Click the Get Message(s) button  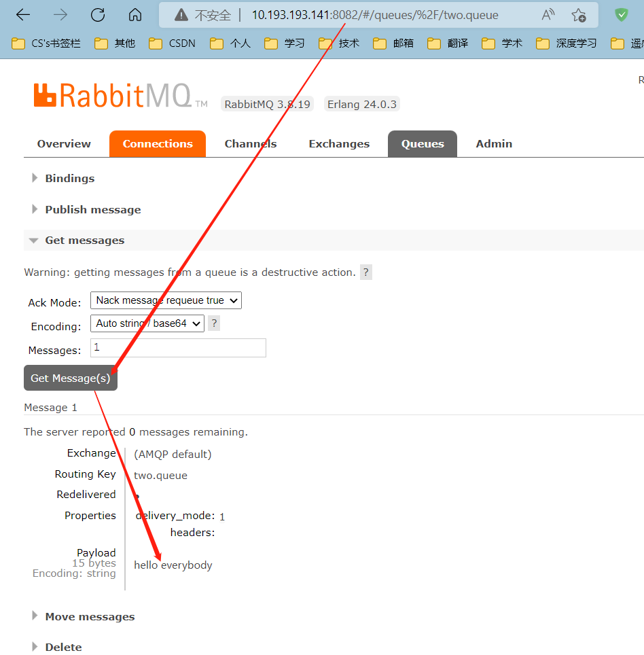click(71, 378)
